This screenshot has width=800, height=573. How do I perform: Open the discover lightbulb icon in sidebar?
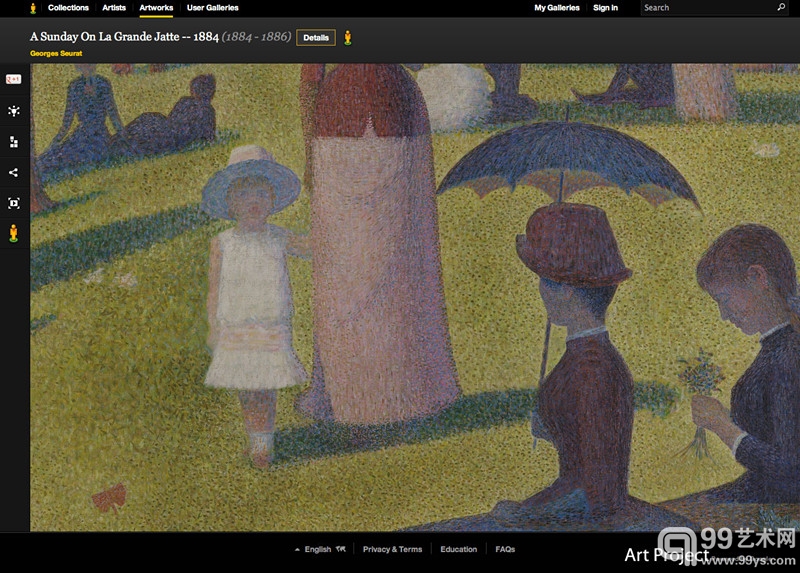[14, 111]
